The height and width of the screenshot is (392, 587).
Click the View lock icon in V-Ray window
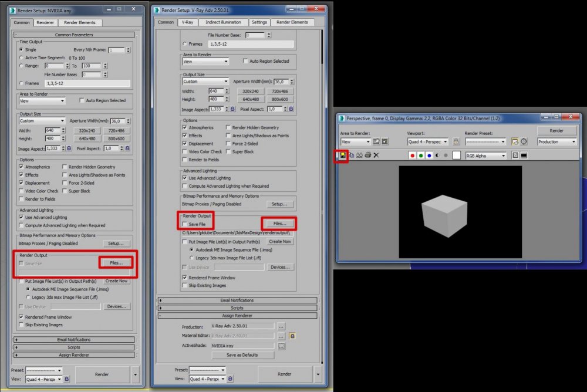(230, 379)
